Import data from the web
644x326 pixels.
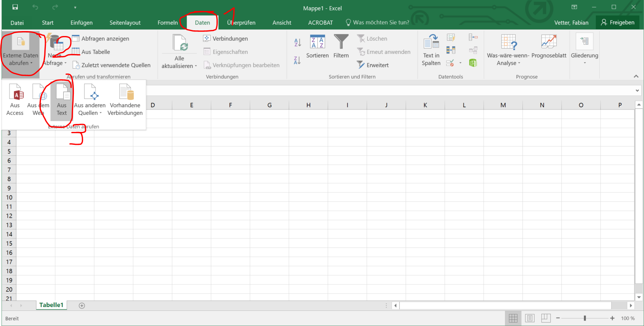[38, 100]
